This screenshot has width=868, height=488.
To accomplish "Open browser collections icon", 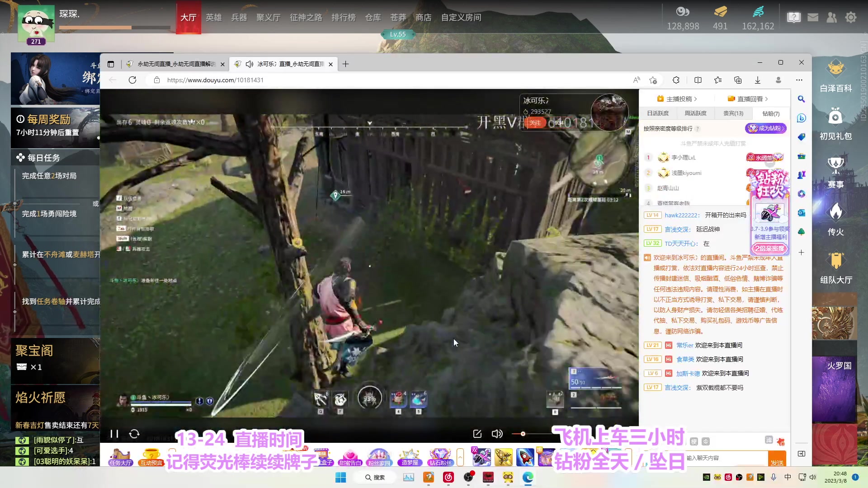I will point(738,80).
